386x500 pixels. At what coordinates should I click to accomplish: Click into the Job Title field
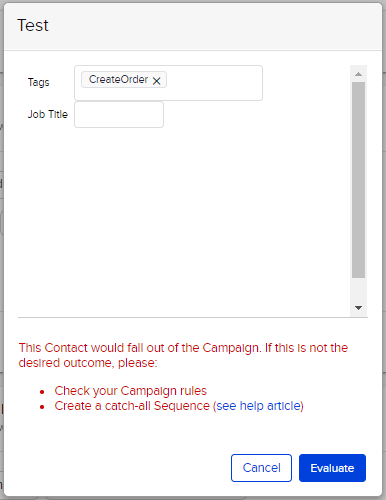(x=119, y=114)
